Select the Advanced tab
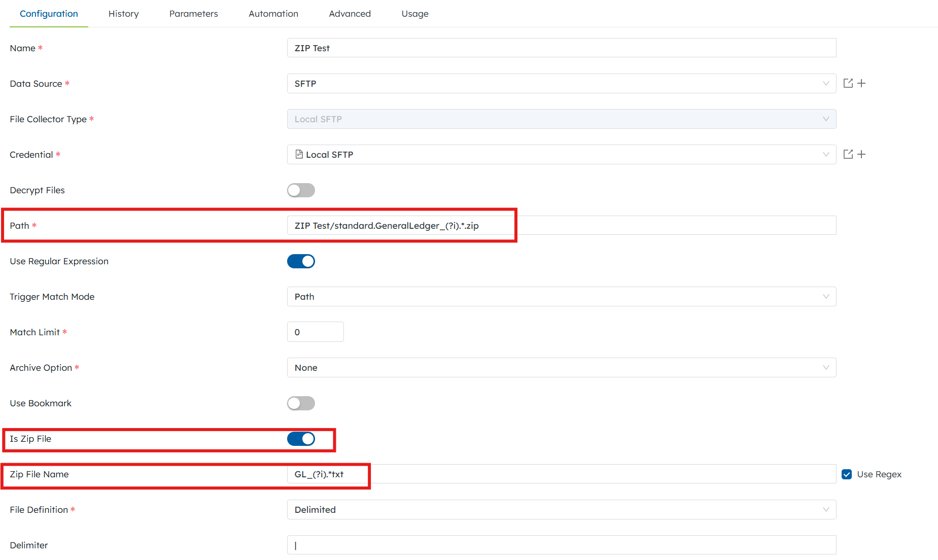Image resolution: width=938 pixels, height=560 pixels. tap(350, 14)
